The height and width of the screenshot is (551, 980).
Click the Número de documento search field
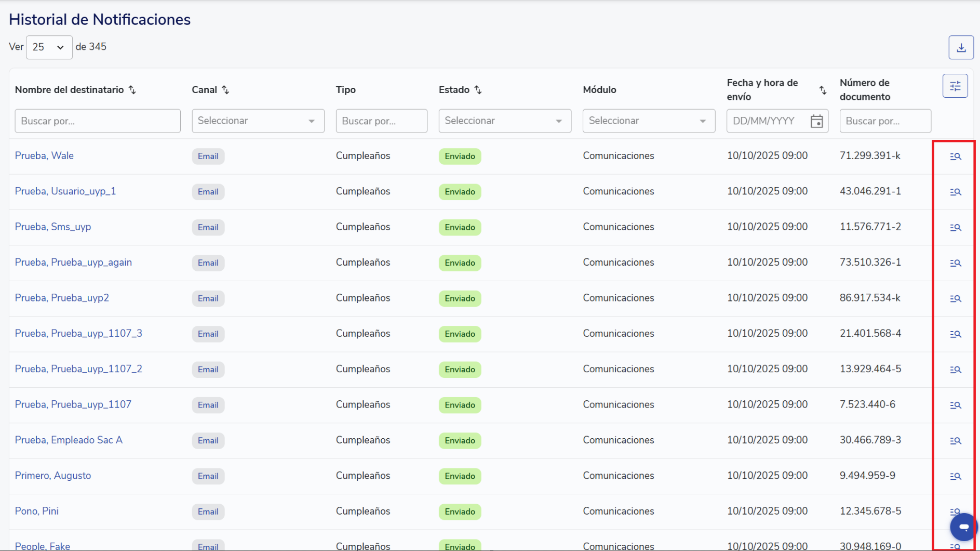(x=885, y=121)
